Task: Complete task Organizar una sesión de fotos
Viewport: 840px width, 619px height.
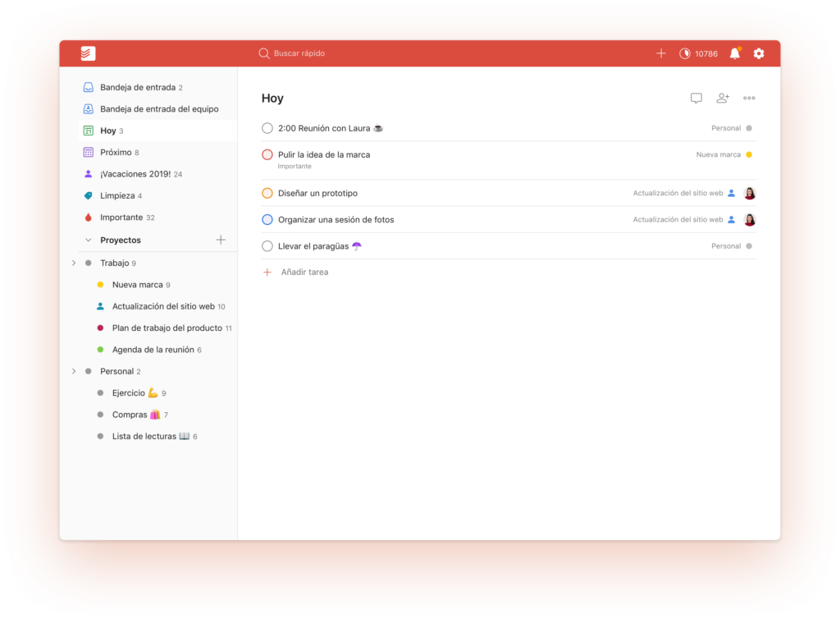Action: click(x=267, y=219)
